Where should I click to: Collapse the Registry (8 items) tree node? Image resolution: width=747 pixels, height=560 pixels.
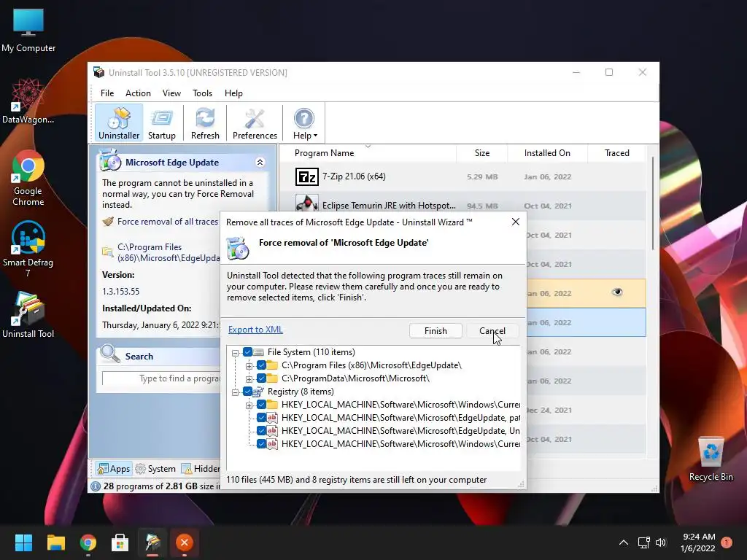pyautogui.click(x=236, y=392)
